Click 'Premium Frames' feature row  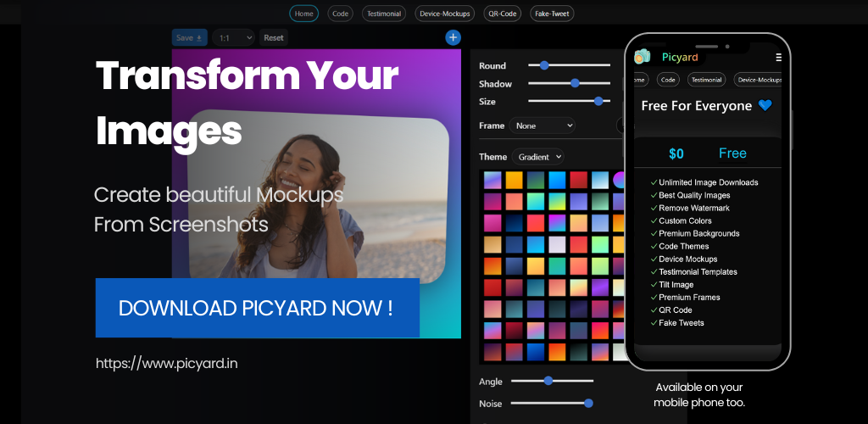tap(685, 297)
